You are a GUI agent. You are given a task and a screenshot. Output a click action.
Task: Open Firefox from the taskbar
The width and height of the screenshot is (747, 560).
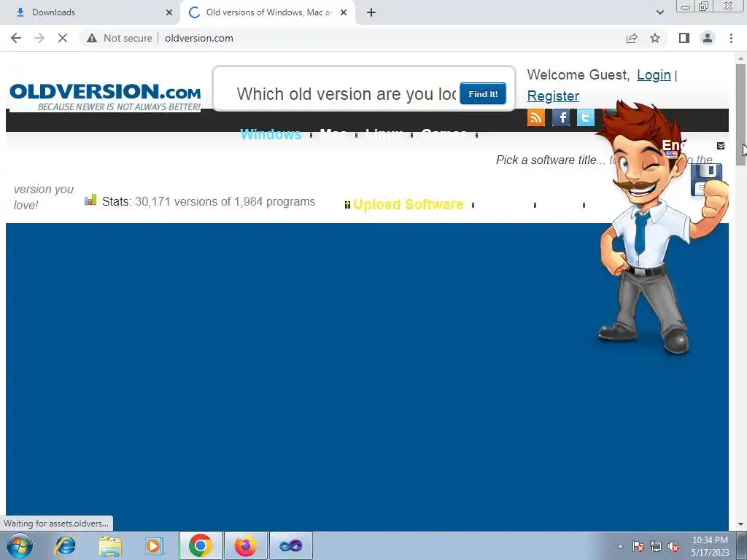pos(245,545)
